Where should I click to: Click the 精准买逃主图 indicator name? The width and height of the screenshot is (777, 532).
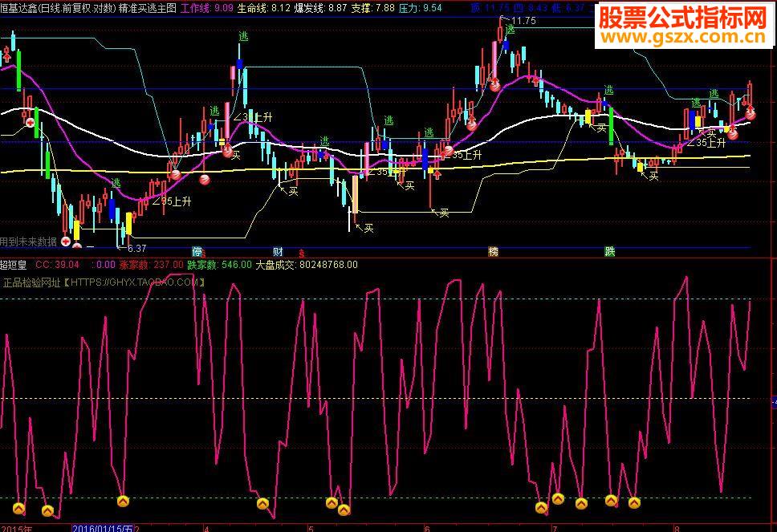pyautogui.click(x=148, y=8)
